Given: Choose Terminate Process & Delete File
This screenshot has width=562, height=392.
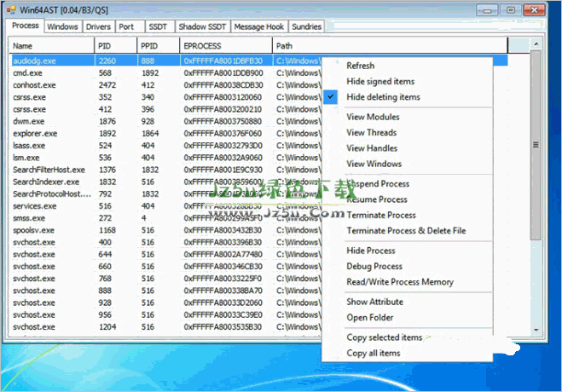Looking at the screenshot, I should (407, 231).
